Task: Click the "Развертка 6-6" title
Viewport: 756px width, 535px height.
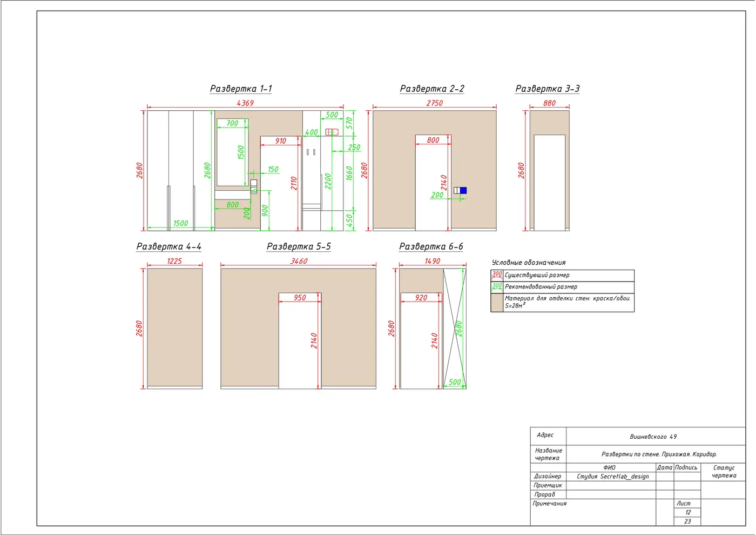Action: (431, 246)
